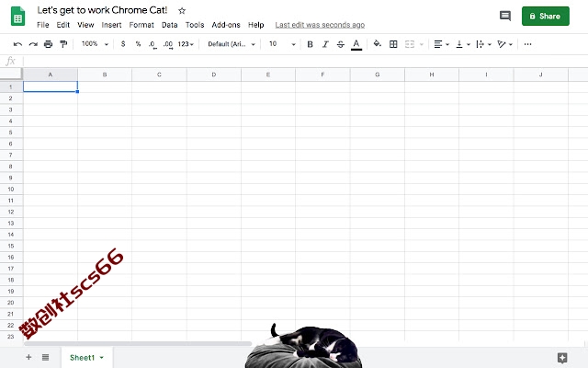
Task: Select column H header
Action: [x=432, y=75]
